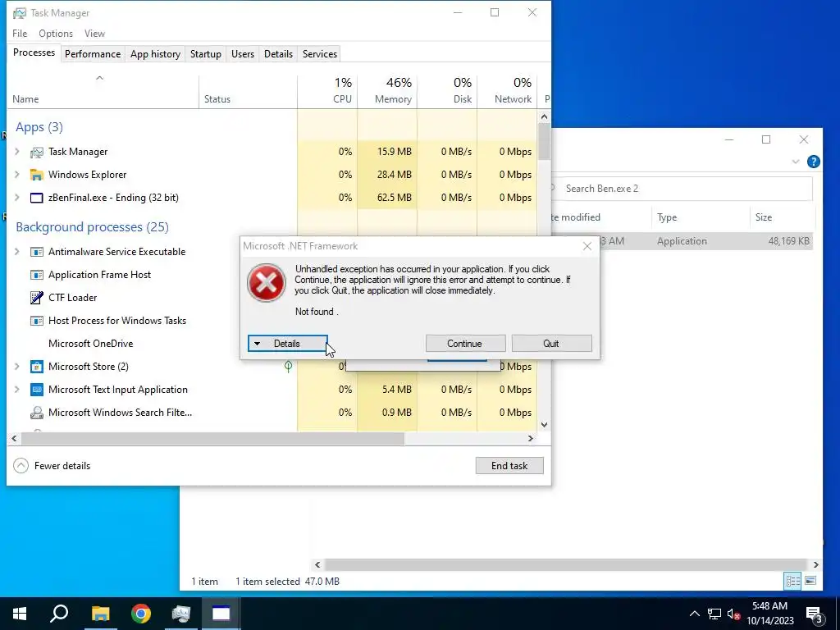Open File Explorer from the taskbar
This screenshot has width=840, height=630.
click(x=100, y=614)
